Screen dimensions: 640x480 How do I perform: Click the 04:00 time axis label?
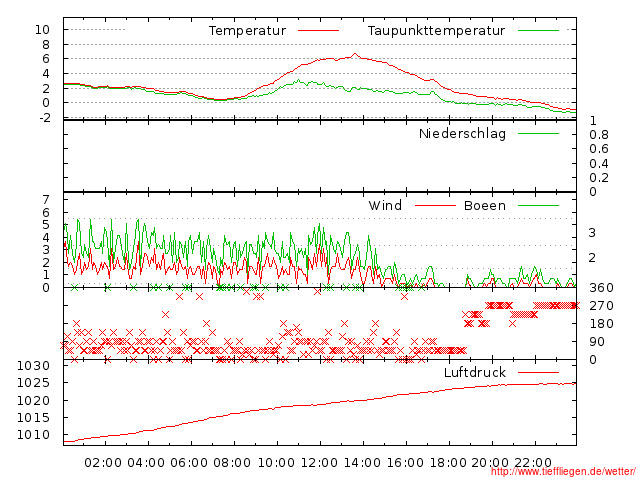point(146,463)
